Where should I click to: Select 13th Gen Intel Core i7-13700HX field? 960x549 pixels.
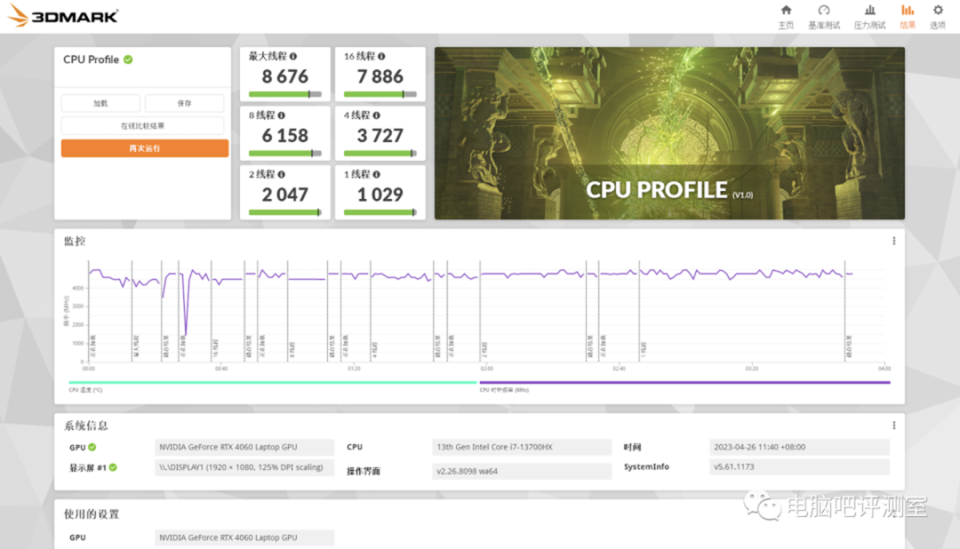[x=522, y=447]
